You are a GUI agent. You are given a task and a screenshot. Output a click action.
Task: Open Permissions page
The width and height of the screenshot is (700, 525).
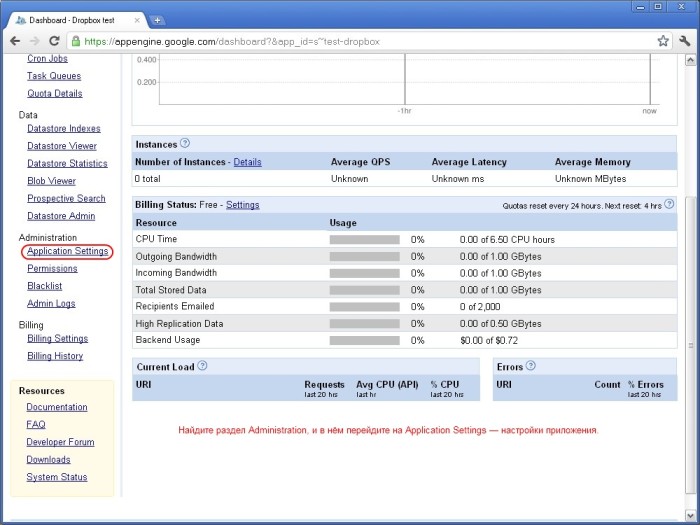pos(52,268)
